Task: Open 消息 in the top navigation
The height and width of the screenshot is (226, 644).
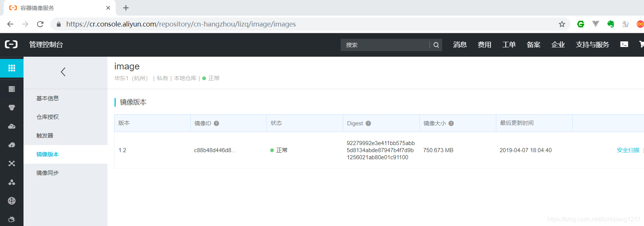Action: [x=460, y=45]
